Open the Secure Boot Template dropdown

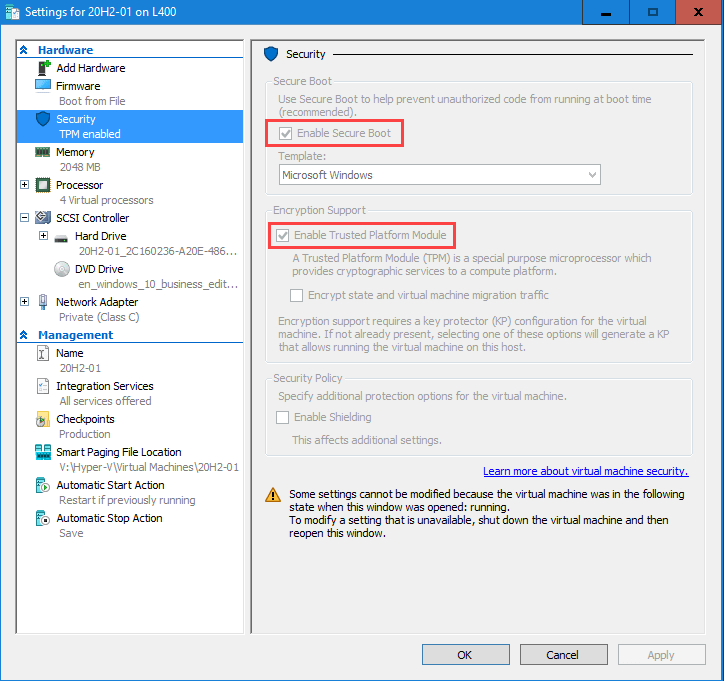pyautogui.click(x=440, y=175)
